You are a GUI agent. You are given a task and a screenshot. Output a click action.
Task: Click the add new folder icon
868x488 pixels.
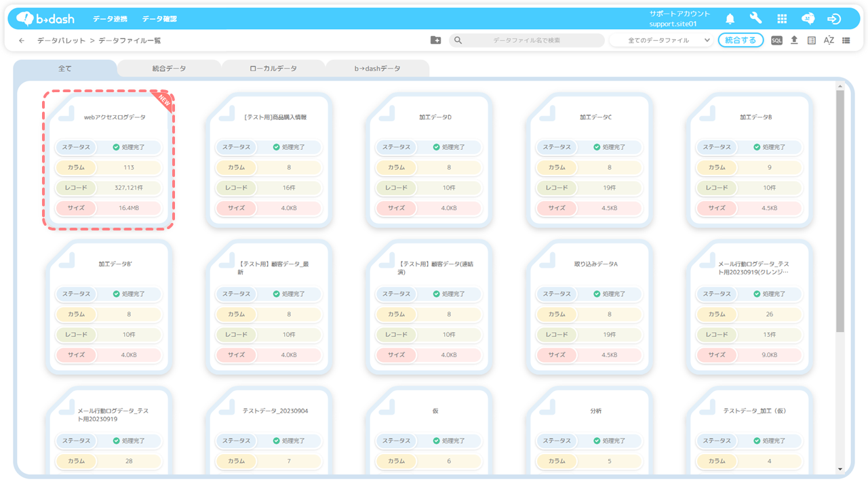pyautogui.click(x=435, y=41)
